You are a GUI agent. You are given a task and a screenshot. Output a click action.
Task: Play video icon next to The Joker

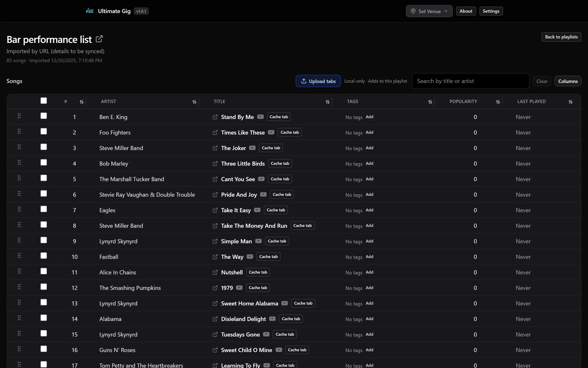tap(252, 148)
